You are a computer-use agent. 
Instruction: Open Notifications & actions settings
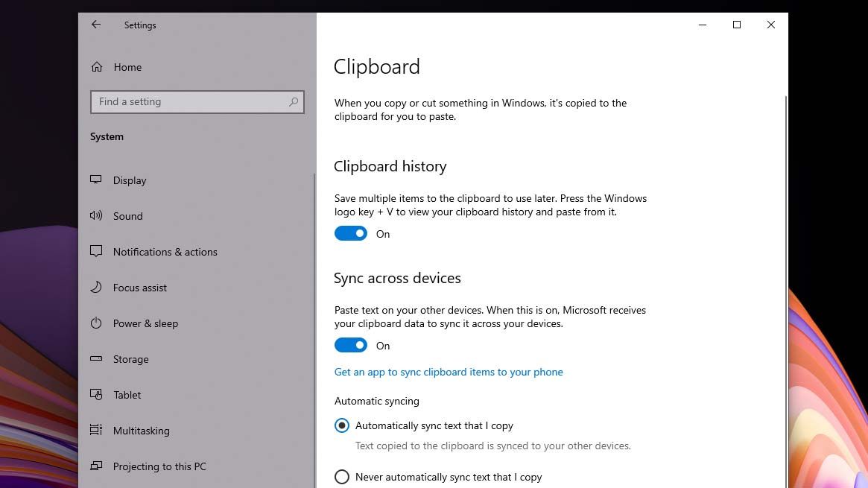point(165,252)
